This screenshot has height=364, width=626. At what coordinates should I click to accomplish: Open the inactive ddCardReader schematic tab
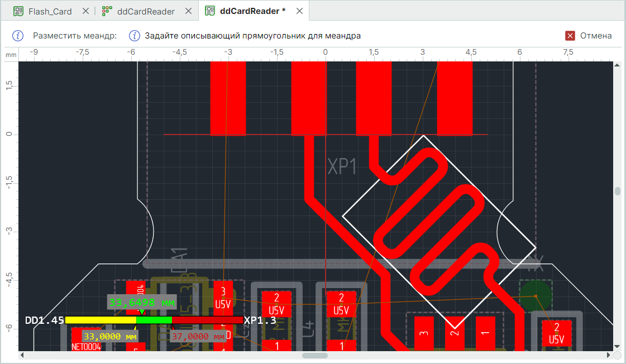click(x=146, y=11)
